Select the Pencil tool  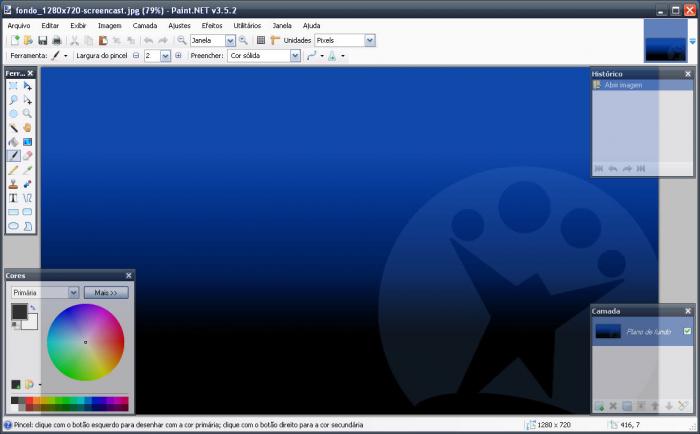tap(13, 170)
